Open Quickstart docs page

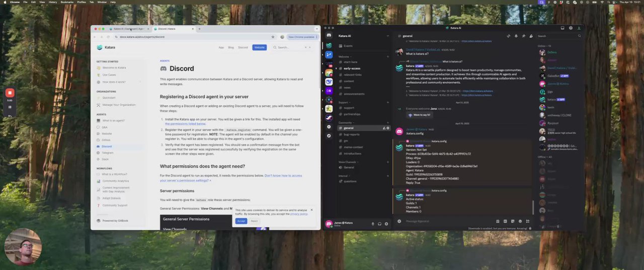click(109, 98)
